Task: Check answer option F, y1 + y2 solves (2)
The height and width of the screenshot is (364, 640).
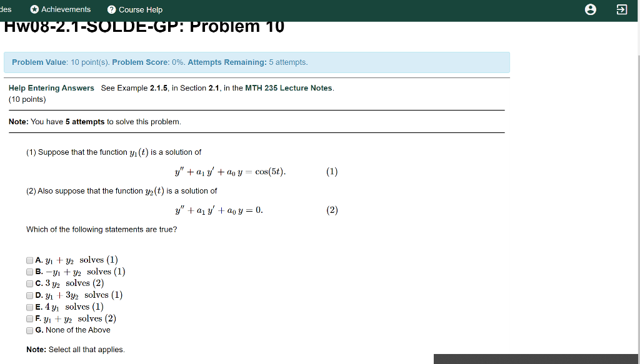Action: point(29,318)
